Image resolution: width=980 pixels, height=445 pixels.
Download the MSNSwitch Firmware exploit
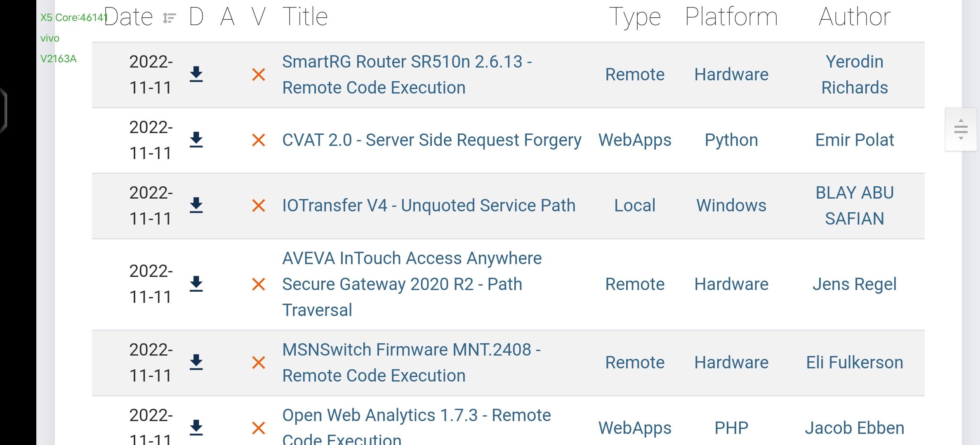coord(196,363)
